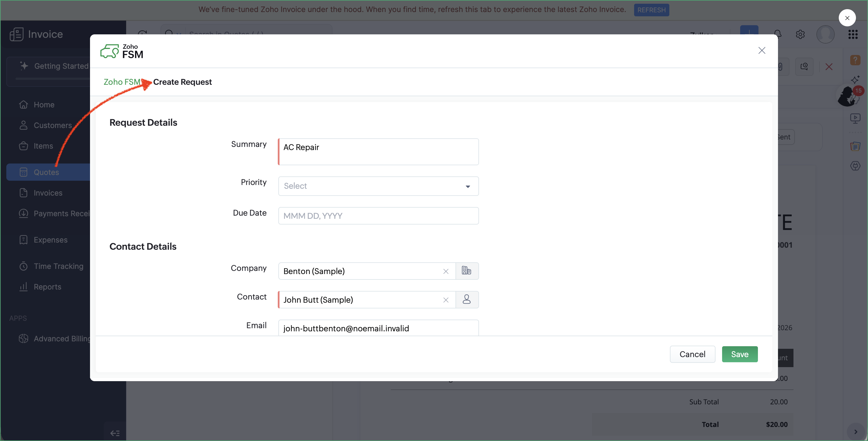Click the Due Date input field

pos(378,215)
